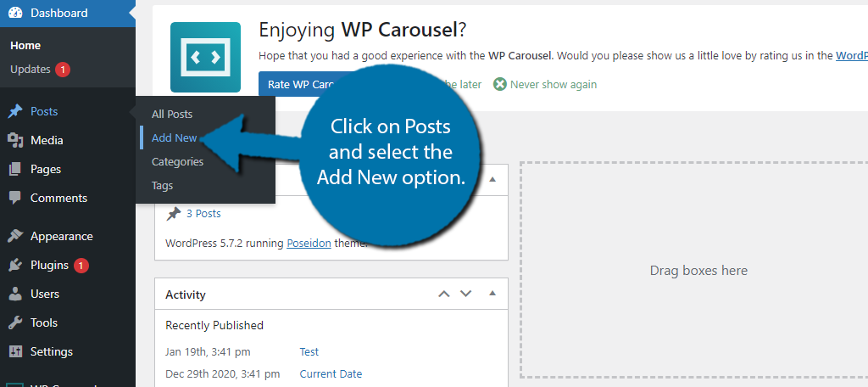Image resolution: width=868 pixels, height=387 pixels.
Task: Click the Pages icon in sidebar
Action: [x=15, y=170]
